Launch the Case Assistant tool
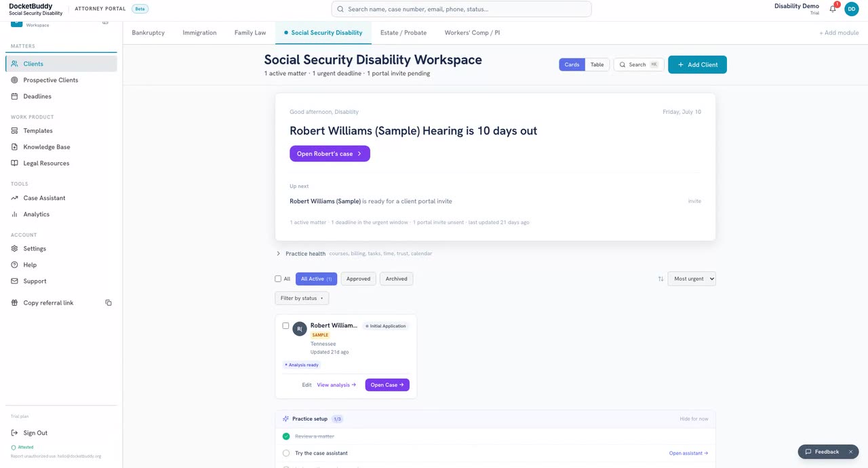Image resolution: width=868 pixels, height=468 pixels. pyautogui.click(x=61, y=198)
